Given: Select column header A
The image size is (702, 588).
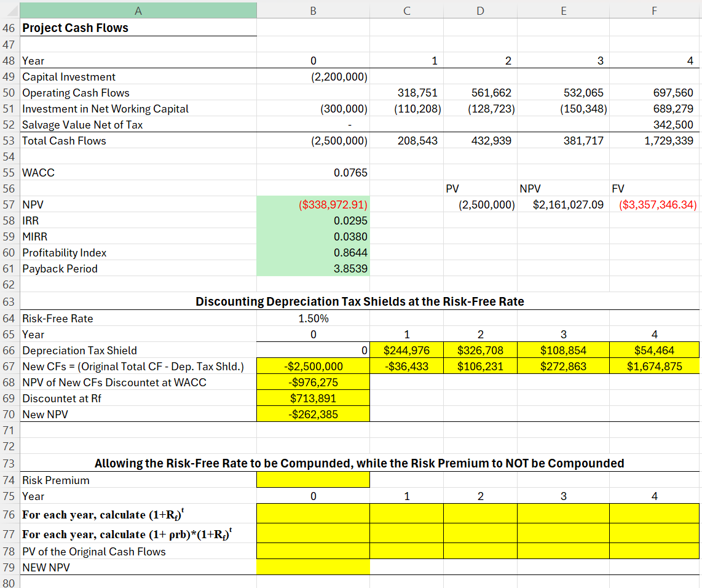Looking at the screenshot, I should point(138,10).
